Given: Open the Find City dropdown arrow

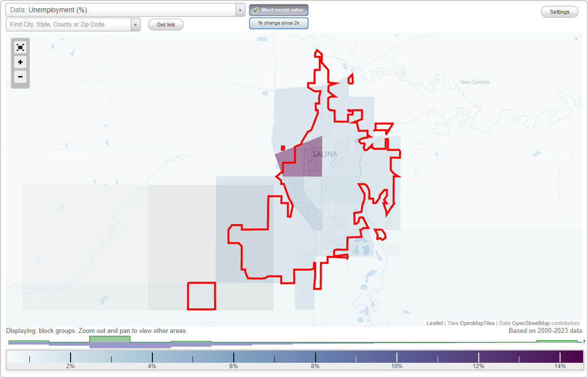Looking at the screenshot, I should pyautogui.click(x=136, y=24).
